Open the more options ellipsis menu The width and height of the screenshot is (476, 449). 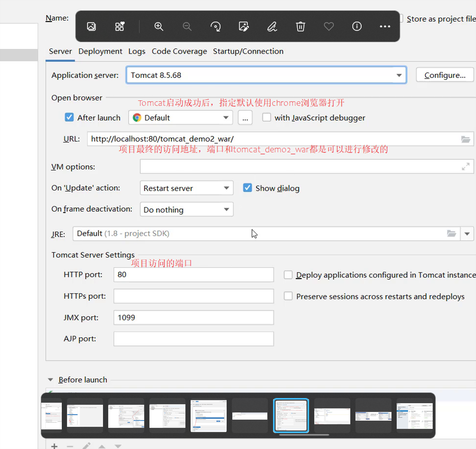pyautogui.click(x=385, y=26)
